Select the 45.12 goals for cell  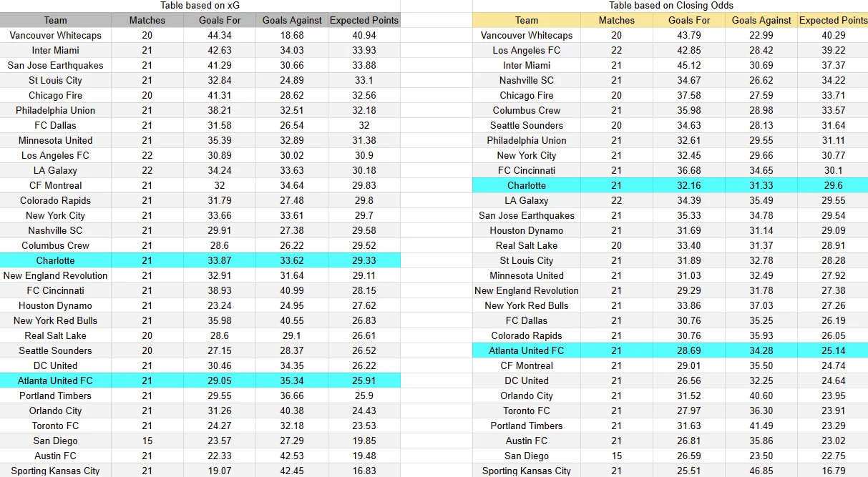pyautogui.click(x=689, y=65)
